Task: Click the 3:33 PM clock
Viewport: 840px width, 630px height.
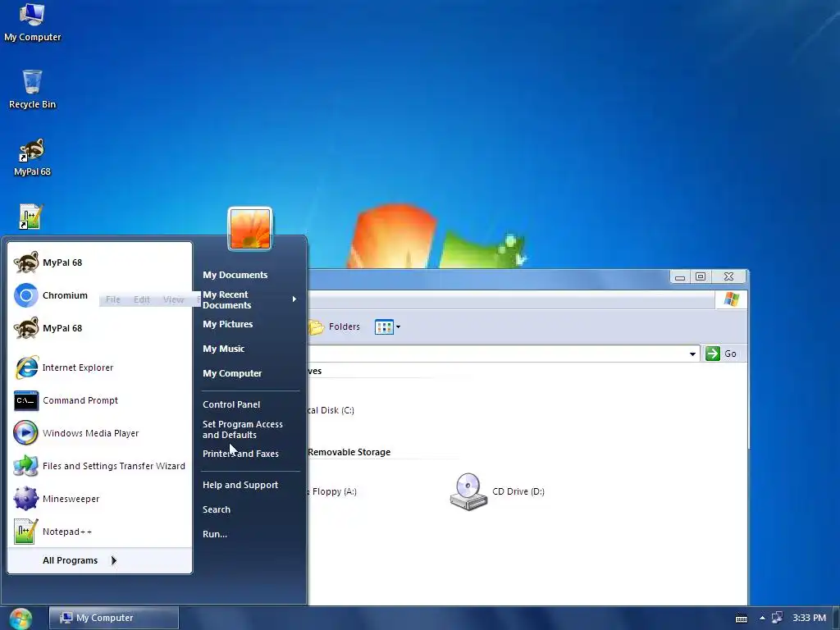Action: tap(809, 618)
